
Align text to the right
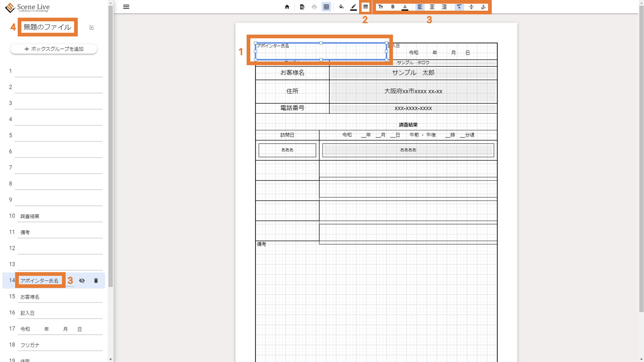click(x=444, y=7)
